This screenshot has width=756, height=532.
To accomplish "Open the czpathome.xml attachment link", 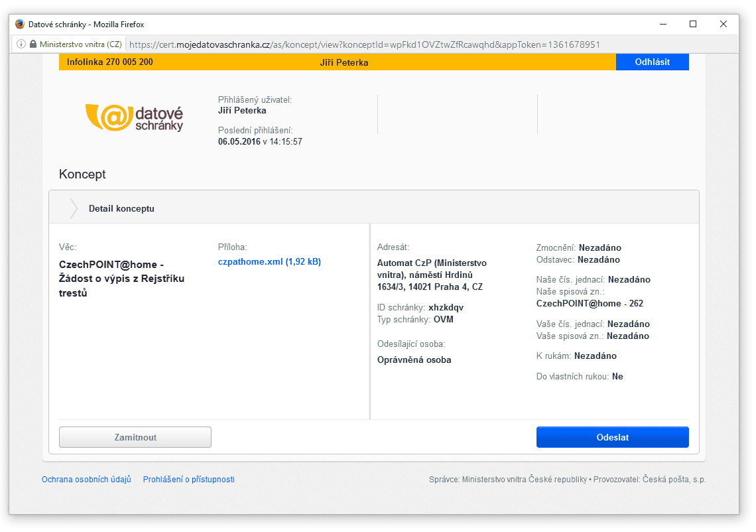I will coord(269,262).
